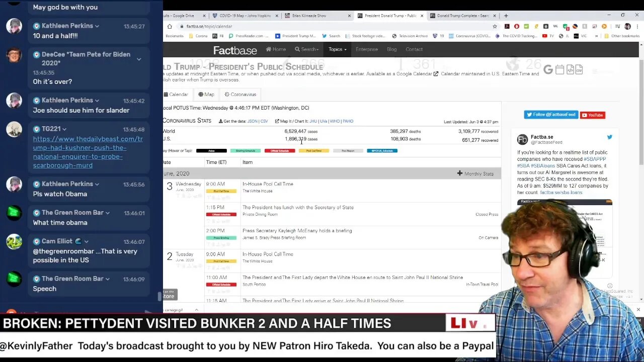Expand TG221 message options chevron

[x=64, y=130]
